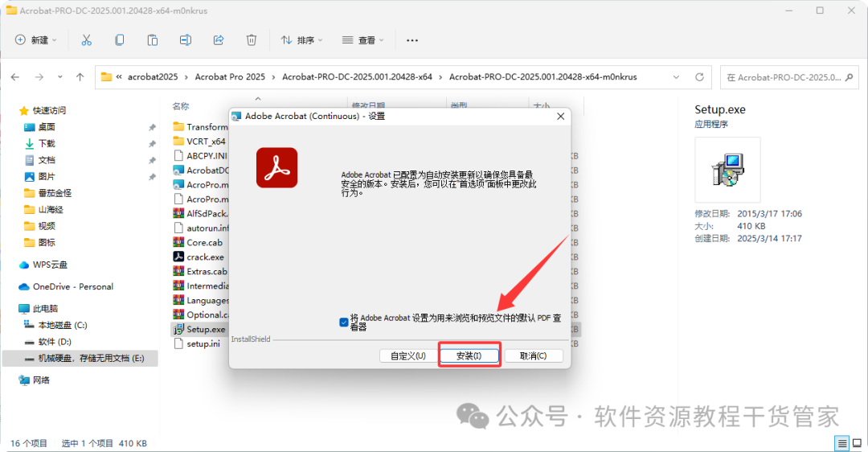
Task: Close the Adobe Acrobat setup dialog
Action: point(560,117)
